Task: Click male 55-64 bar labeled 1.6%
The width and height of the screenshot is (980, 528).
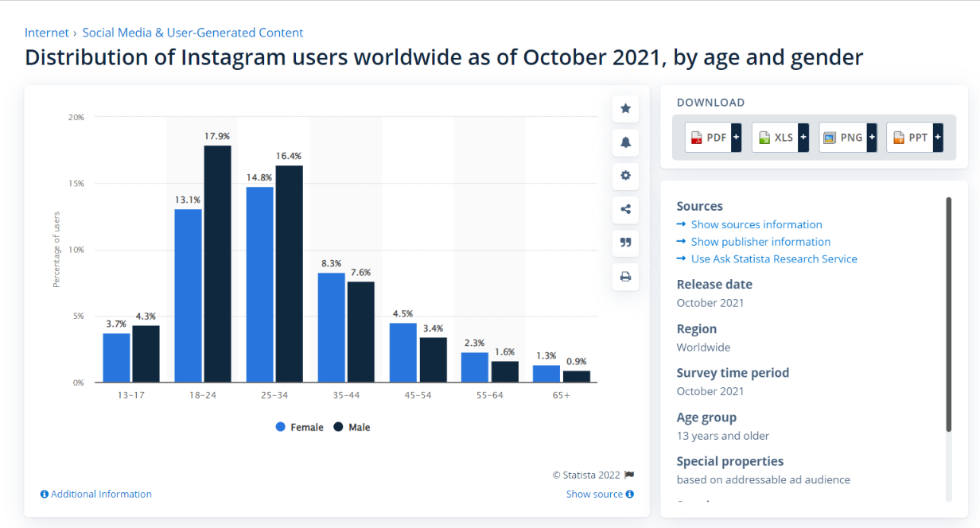Action: click(x=504, y=372)
